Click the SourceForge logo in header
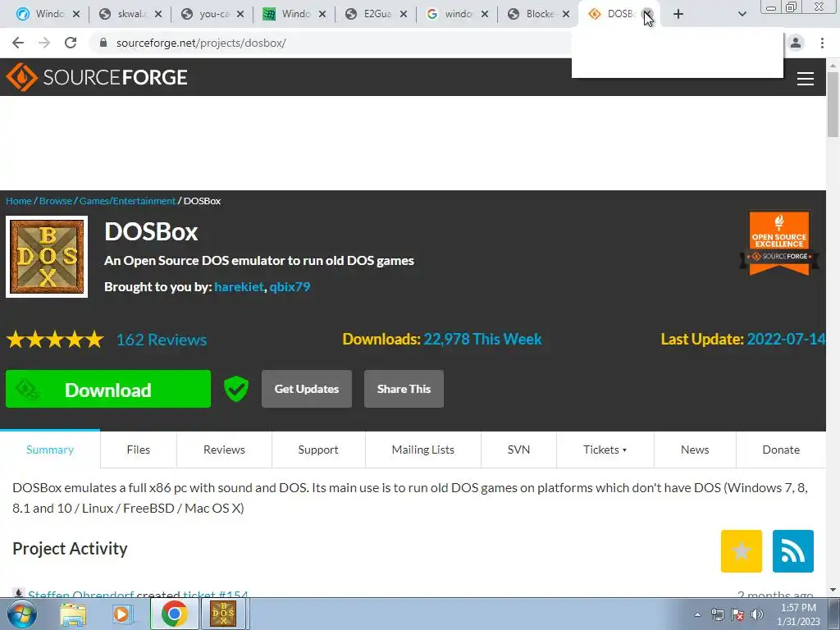840x630 pixels. click(97, 77)
